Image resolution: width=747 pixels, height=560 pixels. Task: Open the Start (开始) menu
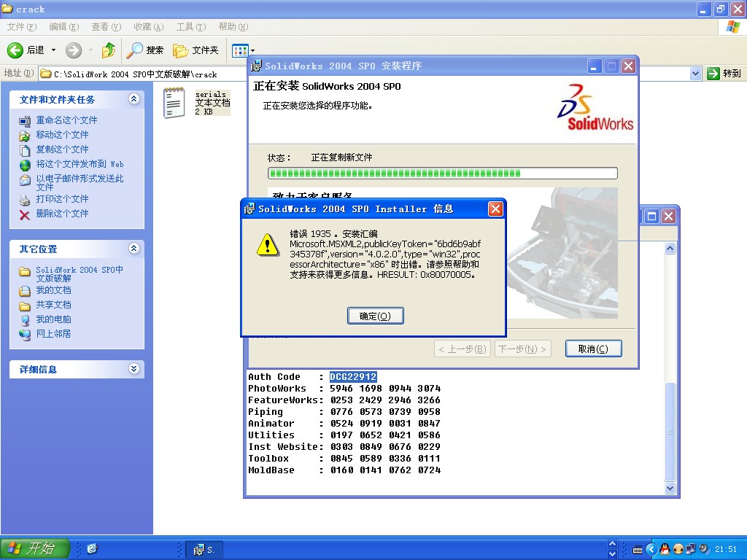[35, 549]
